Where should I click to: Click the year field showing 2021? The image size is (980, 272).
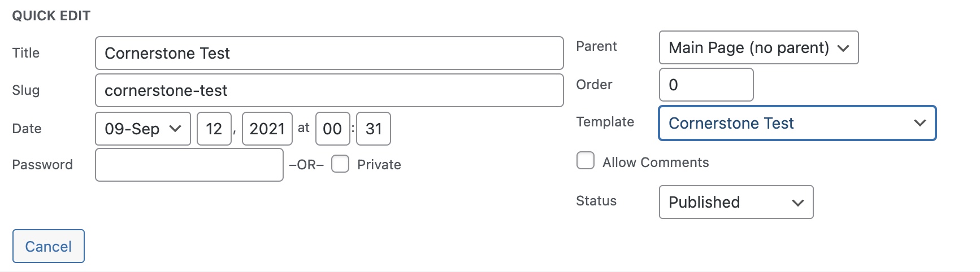coord(267,129)
